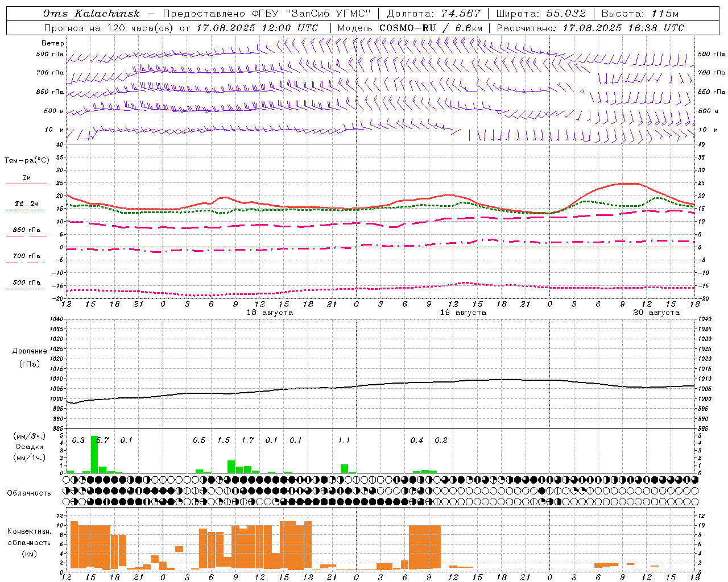This screenshot has width=728, height=582.
Task: Click the model name COSMO-RU / 6.6км
Action: tap(431, 28)
